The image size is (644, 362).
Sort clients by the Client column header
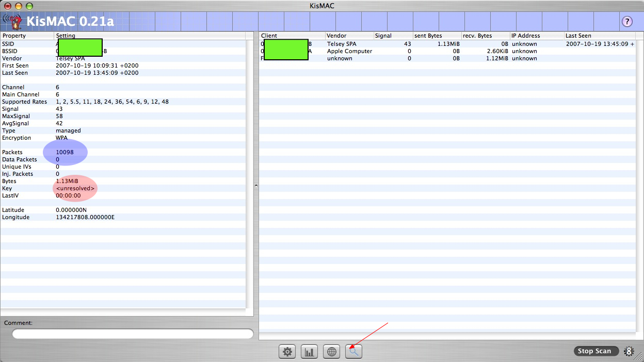click(x=292, y=36)
